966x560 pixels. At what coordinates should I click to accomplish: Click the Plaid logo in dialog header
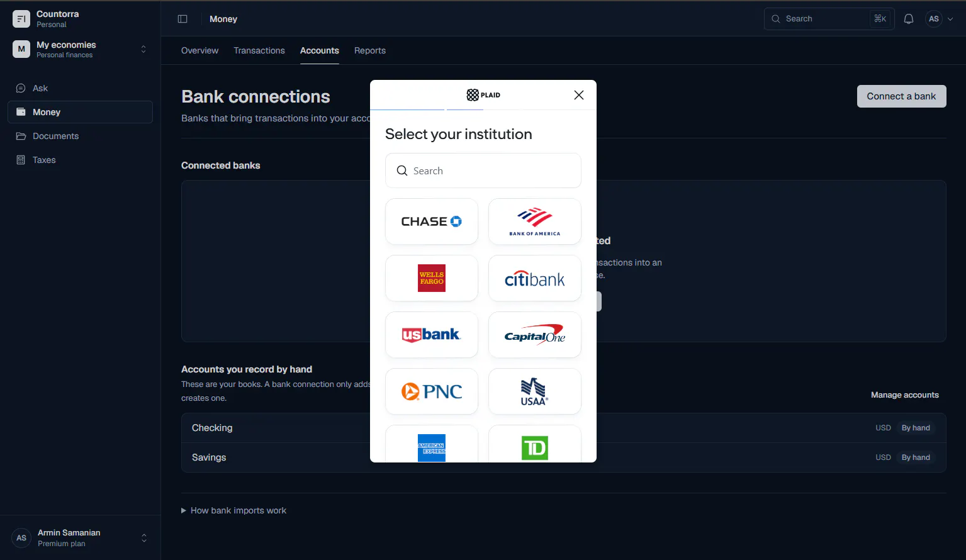(483, 95)
